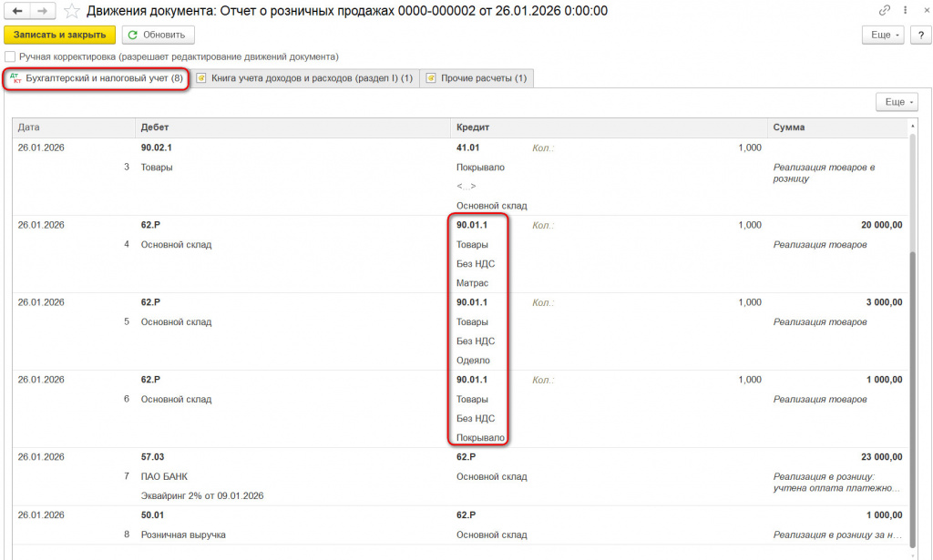The image size is (933, 560).
Task: Click Записать и закрыть button
Action: (59, 36)
